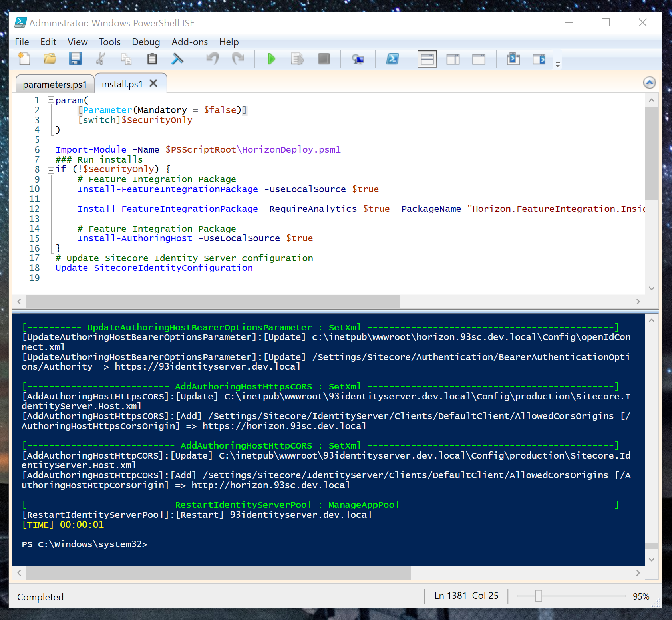
Task: Click script pane scroll up arrow
Action: [652, 101]
